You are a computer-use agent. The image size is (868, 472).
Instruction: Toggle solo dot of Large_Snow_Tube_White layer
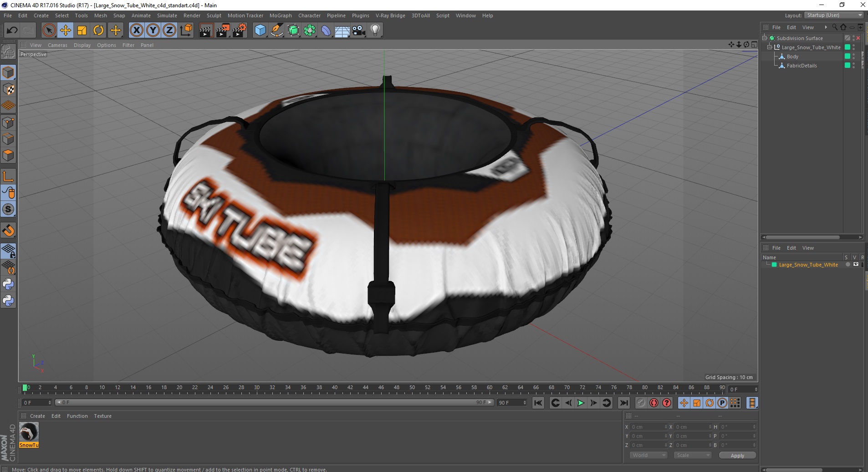pyautogui.click(x=848, y=264)
